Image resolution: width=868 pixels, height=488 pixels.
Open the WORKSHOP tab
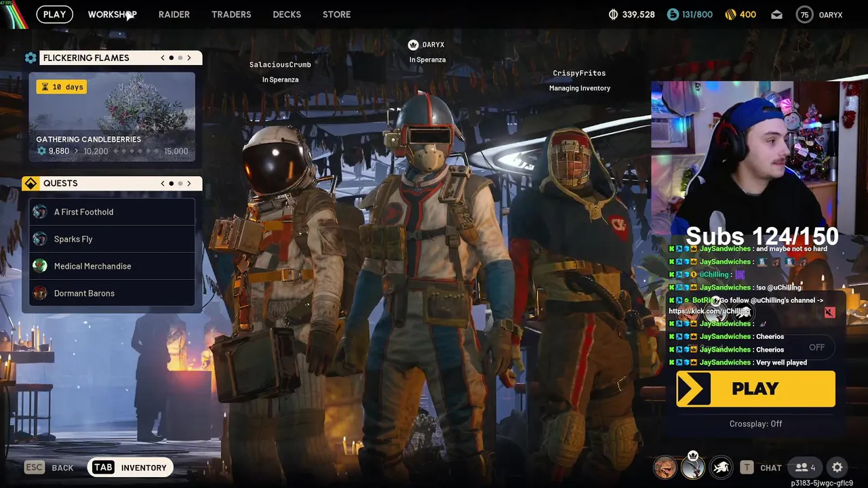pos(112,14)
